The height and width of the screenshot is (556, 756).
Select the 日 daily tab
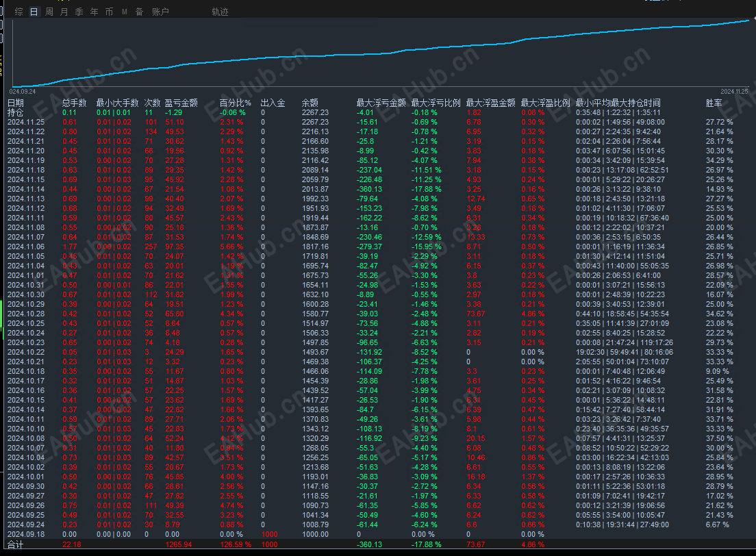(x=34, y=12)
